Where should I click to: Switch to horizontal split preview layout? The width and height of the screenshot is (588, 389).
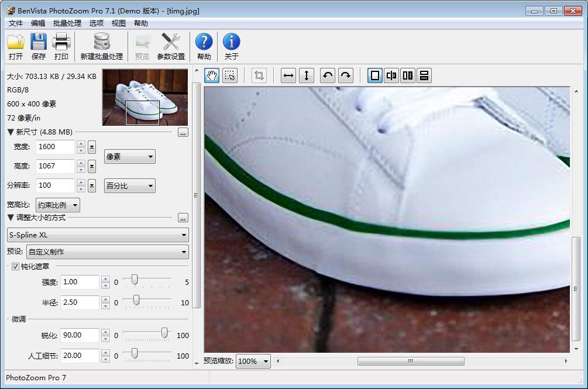[424, 75]
